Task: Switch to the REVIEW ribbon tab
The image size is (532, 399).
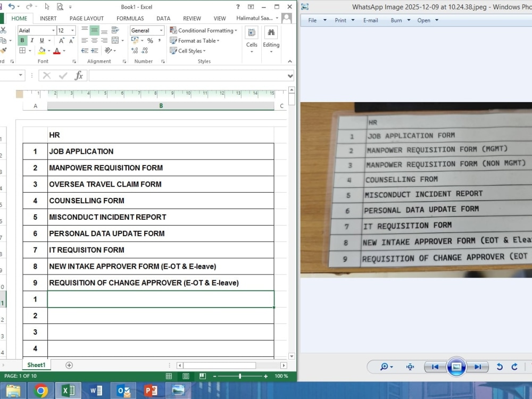Action: click(192, 18)
